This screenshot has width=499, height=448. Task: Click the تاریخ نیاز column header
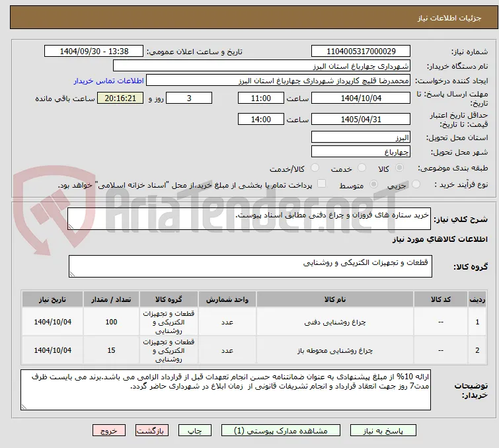tap(52, 299)
